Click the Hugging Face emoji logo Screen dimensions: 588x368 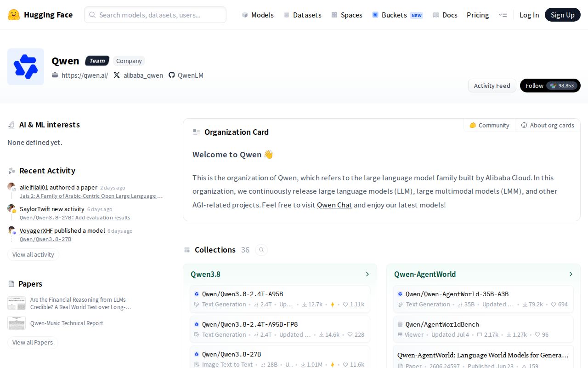14,15
